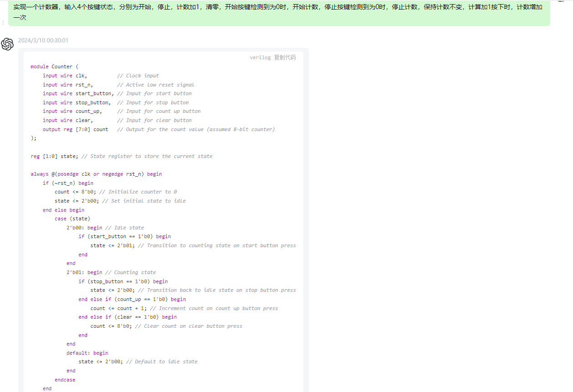Click the ChatGPT avatar icon

pos(7,44)
